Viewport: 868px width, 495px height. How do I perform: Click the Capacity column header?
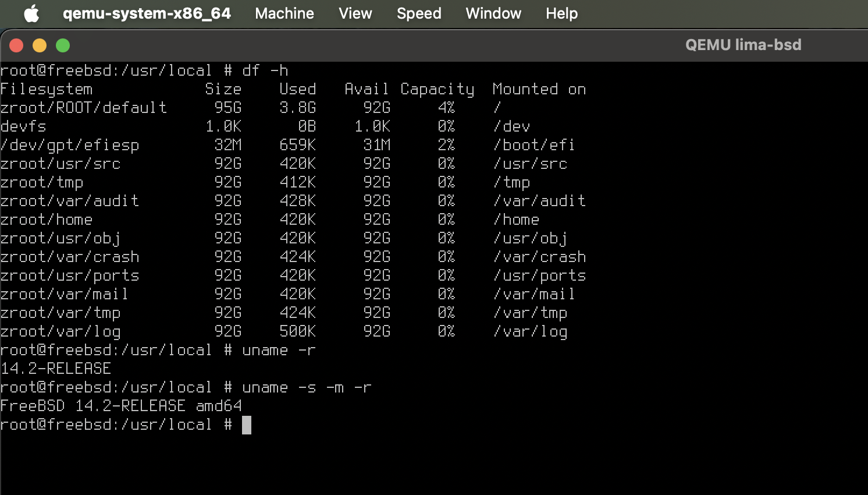point(437,89)
